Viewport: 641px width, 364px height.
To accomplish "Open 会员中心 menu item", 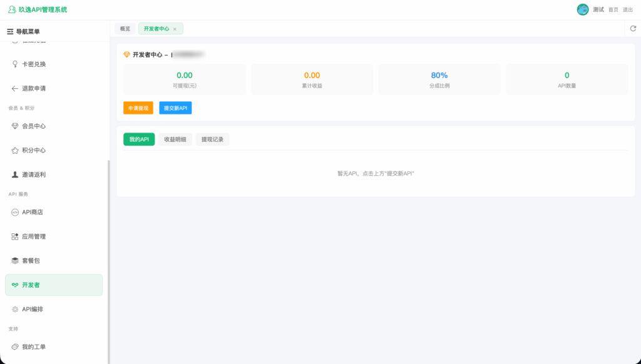I will click(54, 126).
